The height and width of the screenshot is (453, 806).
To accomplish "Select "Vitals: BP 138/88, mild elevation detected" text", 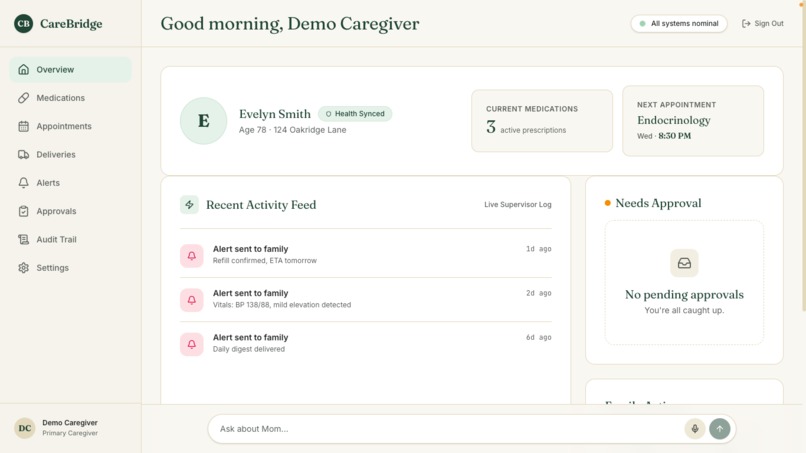I will coord(282,305).
